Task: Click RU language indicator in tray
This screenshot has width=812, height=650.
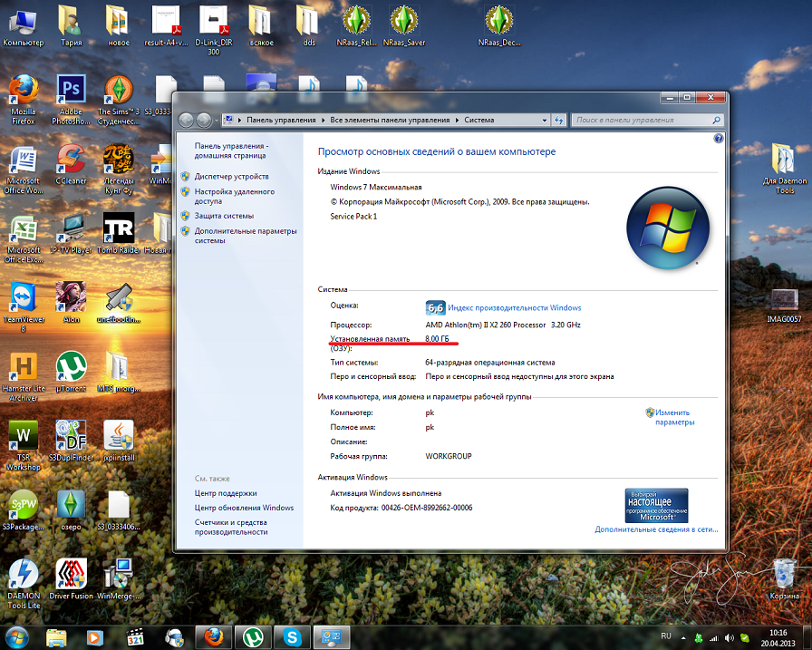Action: tap(666, 636)
